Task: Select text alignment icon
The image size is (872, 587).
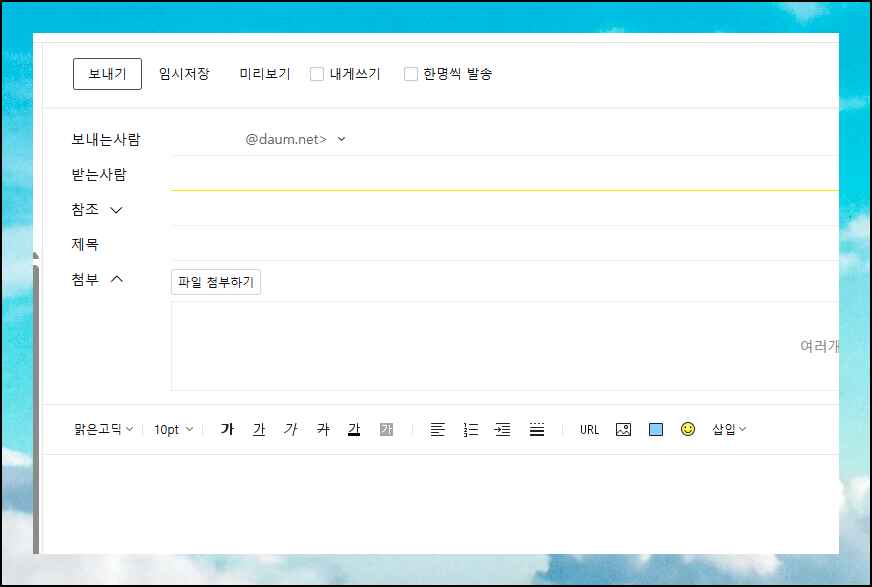Action: click(438, 429)
